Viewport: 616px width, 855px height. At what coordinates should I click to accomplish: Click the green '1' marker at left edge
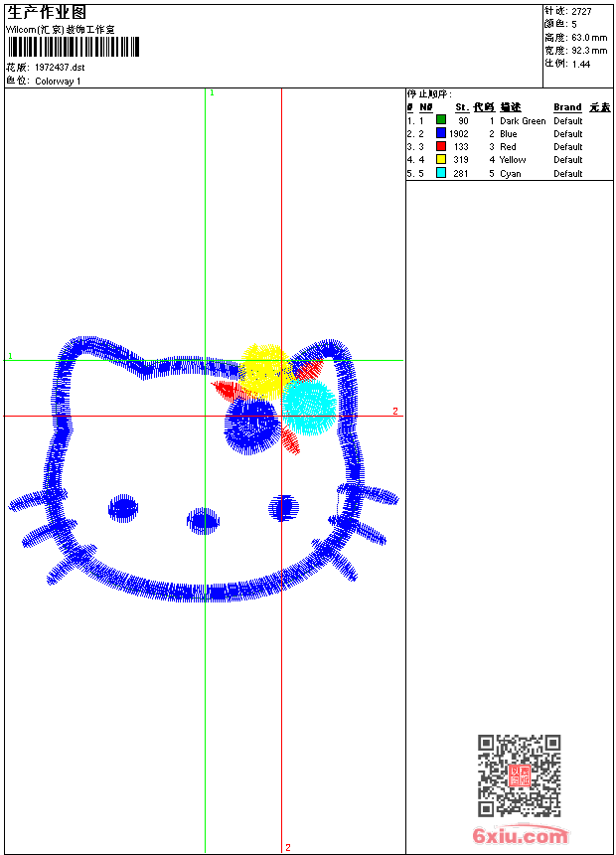tap(10, 356)
